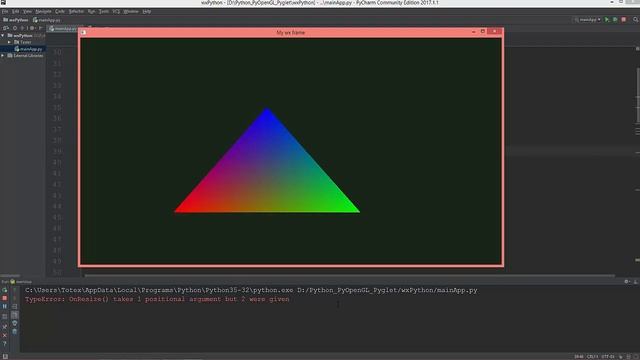Viewport: 640px width, 360px height.
Task: Open Run panel settings gear icon
Action: click(x=627, y=282)
